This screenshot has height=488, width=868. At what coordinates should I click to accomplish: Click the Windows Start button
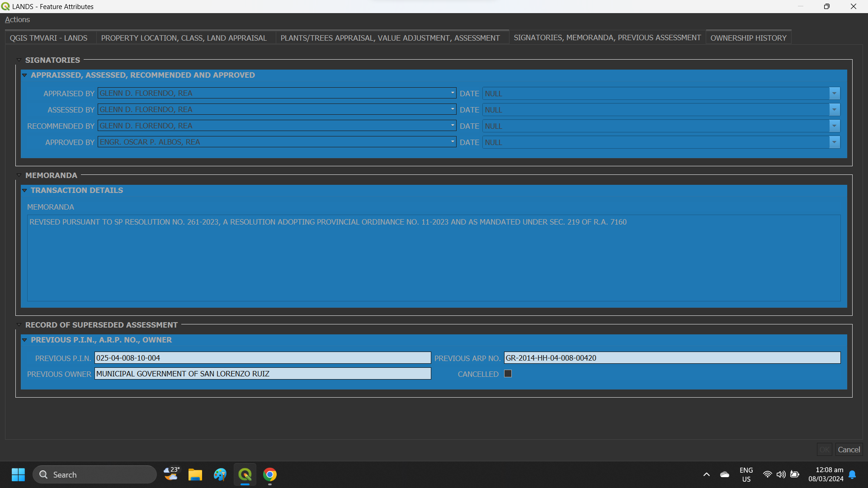(x=18, y=474)
